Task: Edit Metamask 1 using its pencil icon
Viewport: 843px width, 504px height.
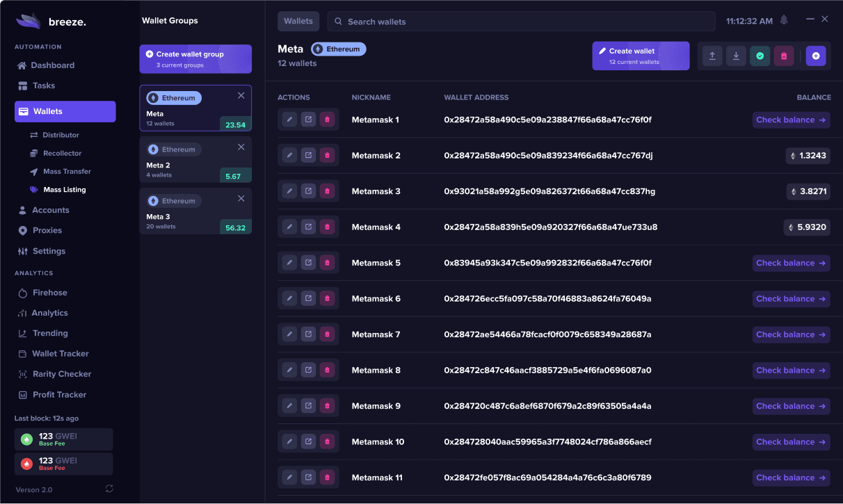Action: coord(289,119)
